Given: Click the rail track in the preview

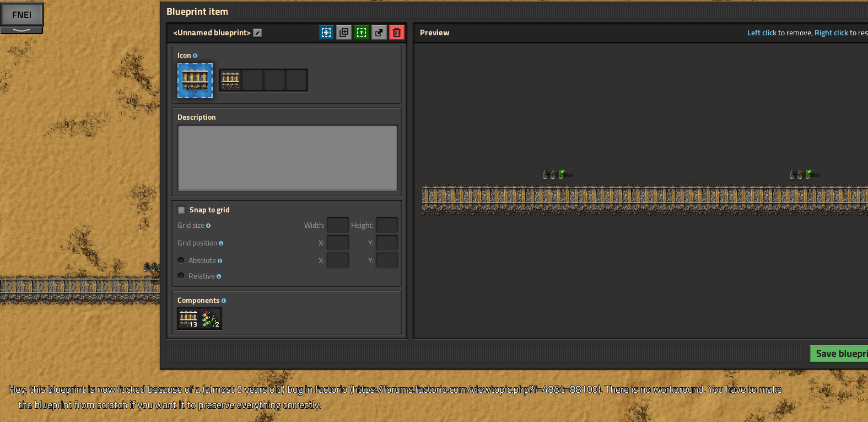Looking at the screenshot, I should click(x=645, y=200).
